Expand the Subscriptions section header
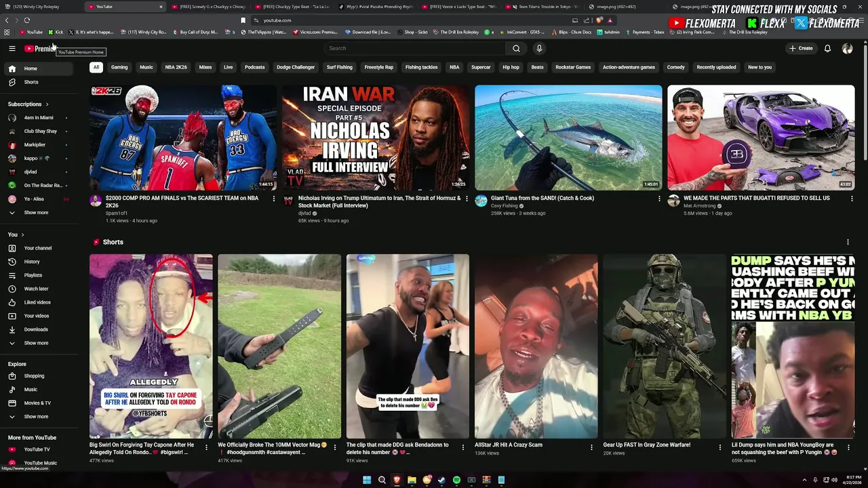This screenshot has width=868, height=488. (x=28, y=104)
